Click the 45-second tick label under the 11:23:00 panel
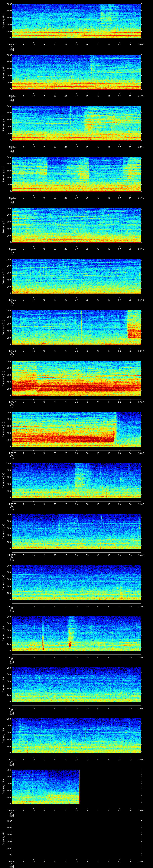Viewport: 153px width, 868px height. pyautogui.click(x=109, y=249)
